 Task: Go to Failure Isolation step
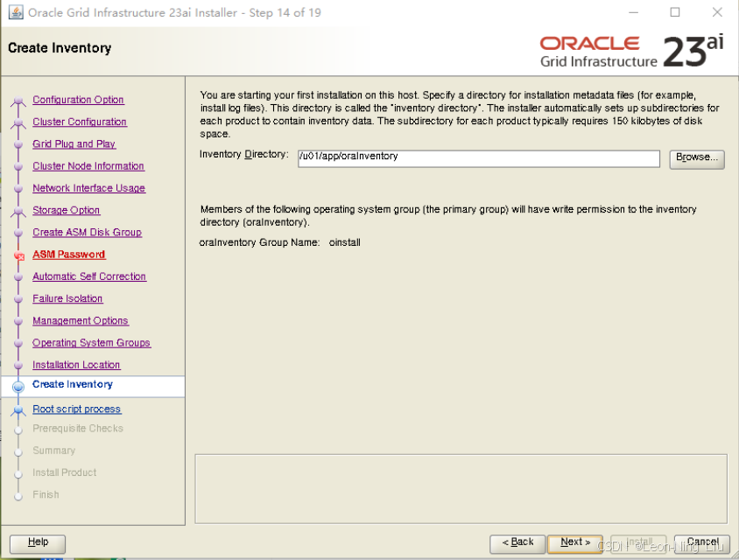point(67,299)
